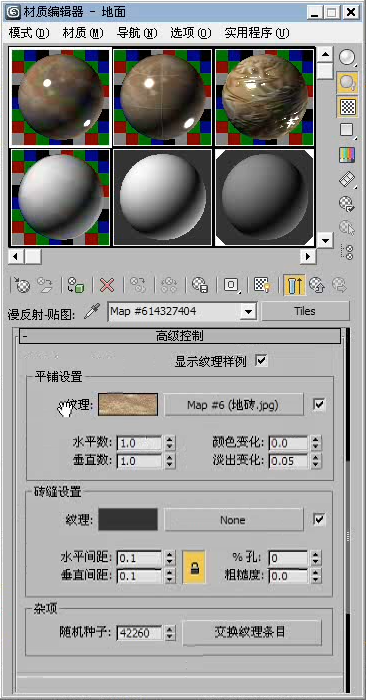The height and width of the screenshot is (700, 366).
Task: Select the dark gray sphere sample slot
Action: pos(265,197)
